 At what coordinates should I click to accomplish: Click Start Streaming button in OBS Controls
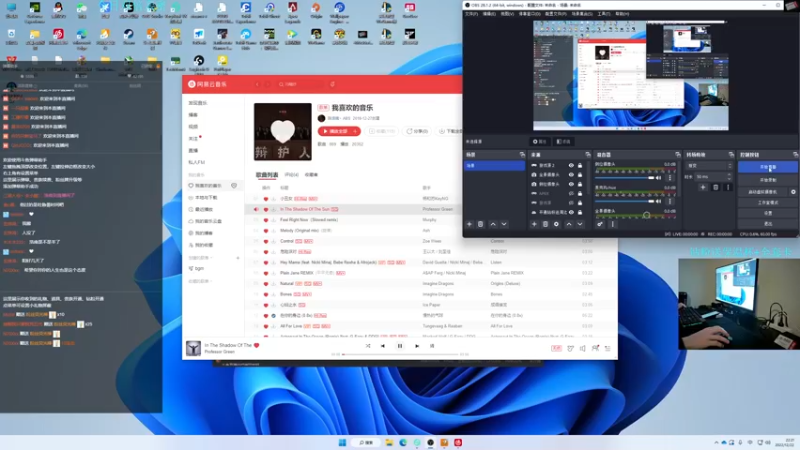click(768, 167)
